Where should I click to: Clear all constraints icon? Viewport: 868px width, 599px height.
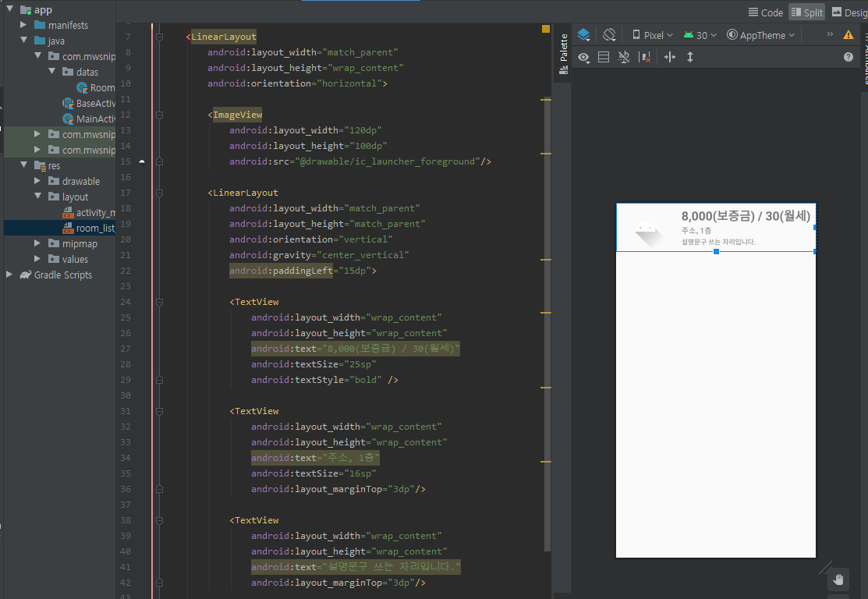point(644,57)
